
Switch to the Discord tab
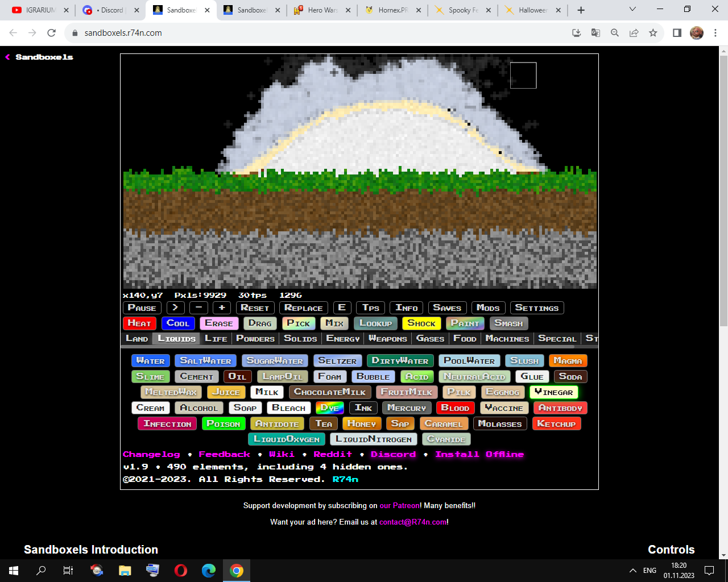coord(110,10)
